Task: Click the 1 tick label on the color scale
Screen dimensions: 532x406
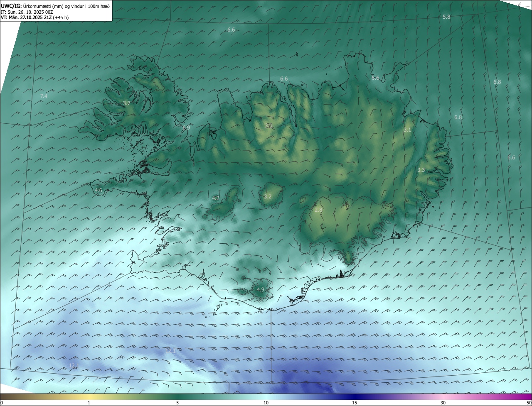Action: point(89,403)
